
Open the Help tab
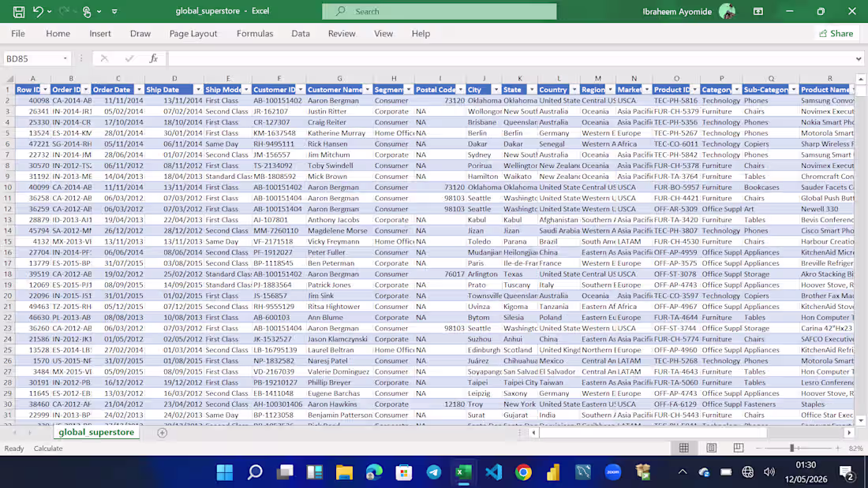[421, 33]
